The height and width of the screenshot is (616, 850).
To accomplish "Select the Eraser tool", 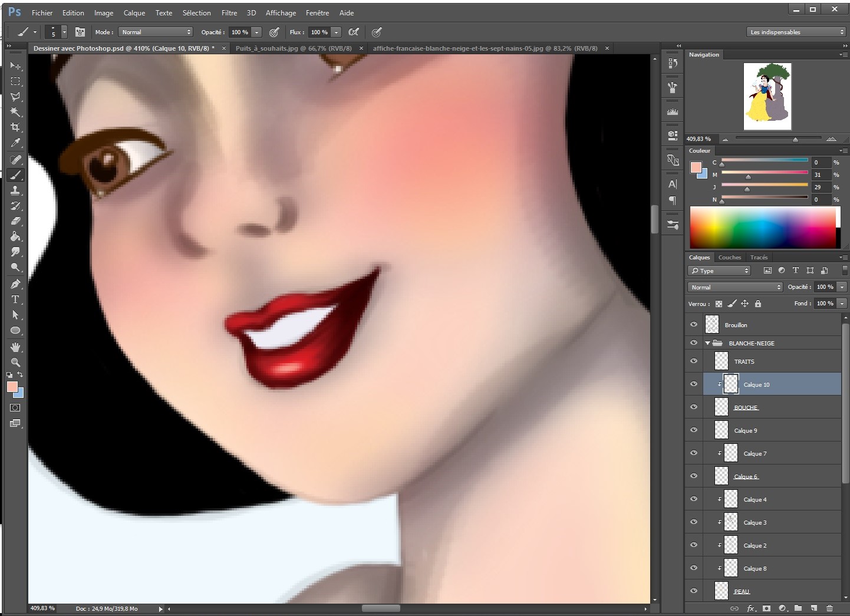I will 16,220.
